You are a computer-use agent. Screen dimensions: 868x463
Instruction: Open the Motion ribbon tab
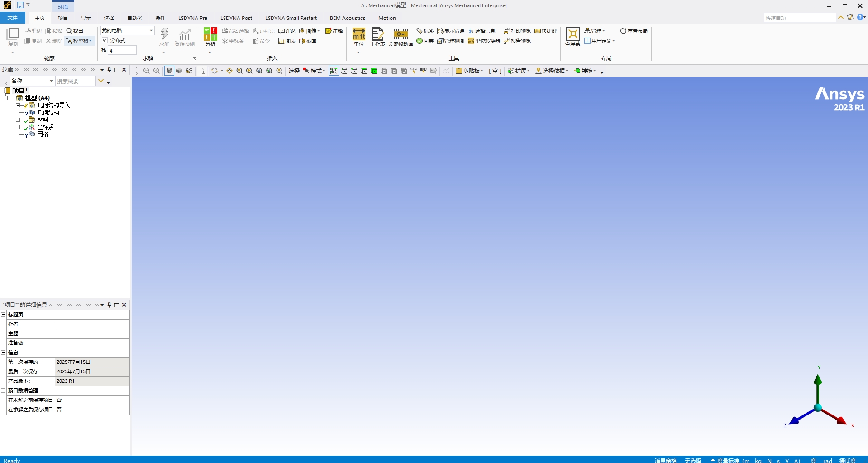point(387,18)
